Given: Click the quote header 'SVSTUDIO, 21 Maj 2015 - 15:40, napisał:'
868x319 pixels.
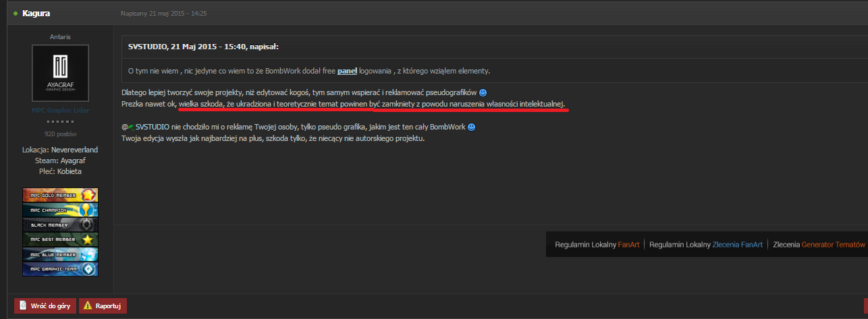Looking at the screenshot, I should point(203,47).
